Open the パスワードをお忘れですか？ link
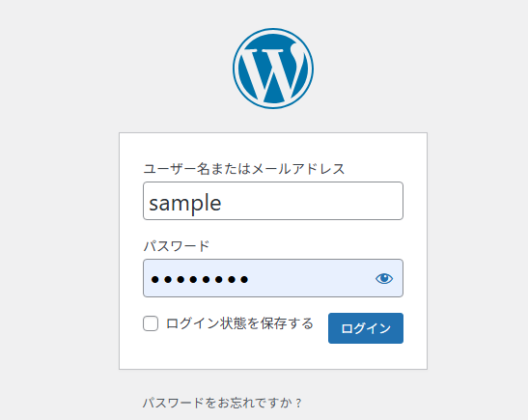528x420 pixels. click(x=222, y=403)
